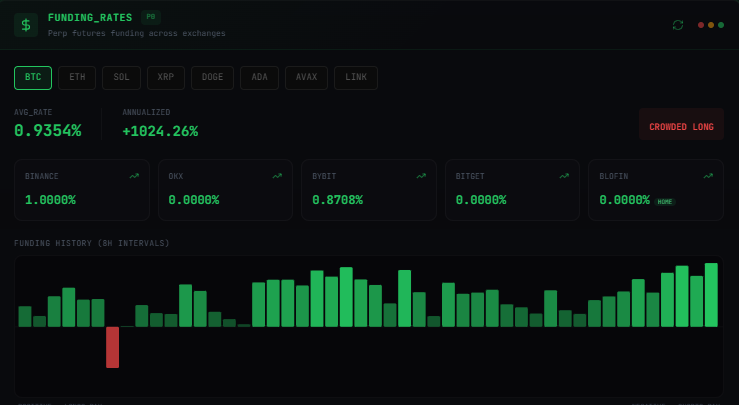Click the FUNDING_RATES title
The width and height of the screenshot is (739, 405).
(x=90, y=17)
